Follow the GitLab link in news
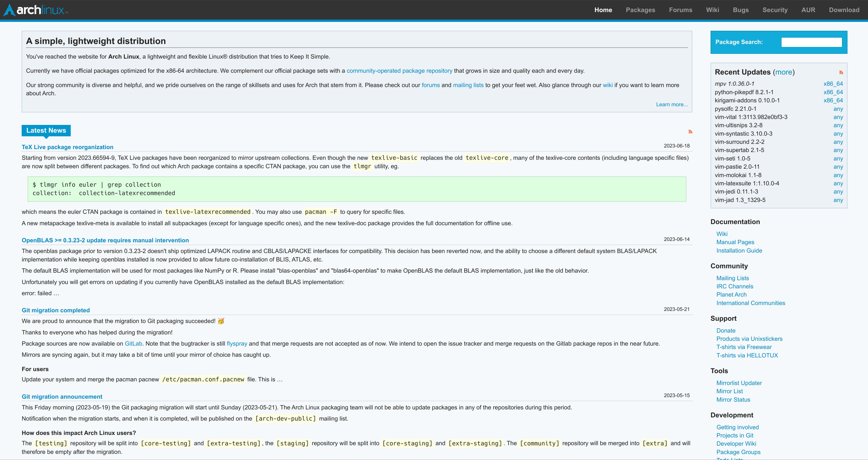This screenshot has width=868, height=460. [x=133, y=344]
